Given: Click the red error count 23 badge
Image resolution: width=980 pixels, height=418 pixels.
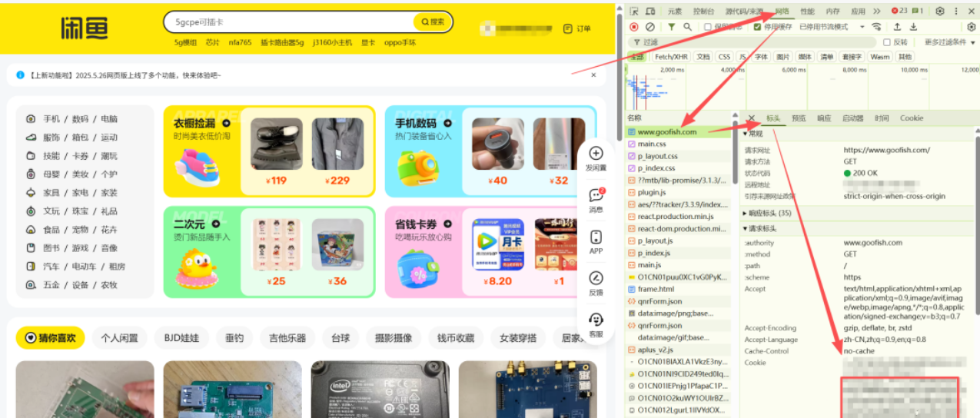Looking at the screenshot, I should point(899,12).
